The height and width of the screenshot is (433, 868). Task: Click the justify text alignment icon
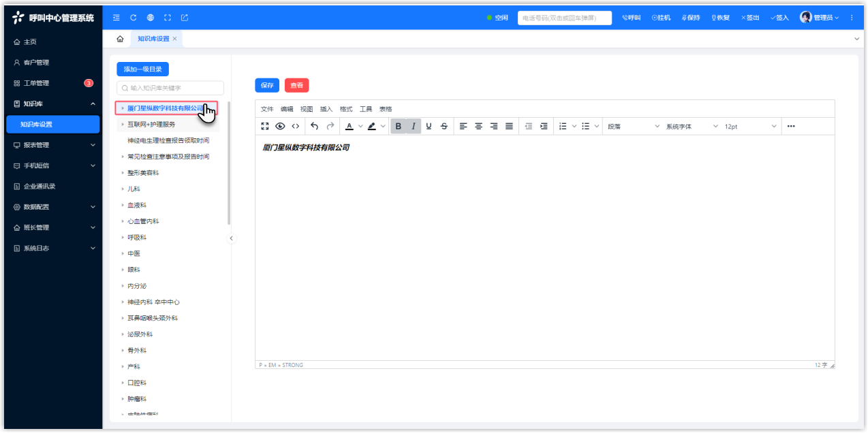tap(509, 126)
